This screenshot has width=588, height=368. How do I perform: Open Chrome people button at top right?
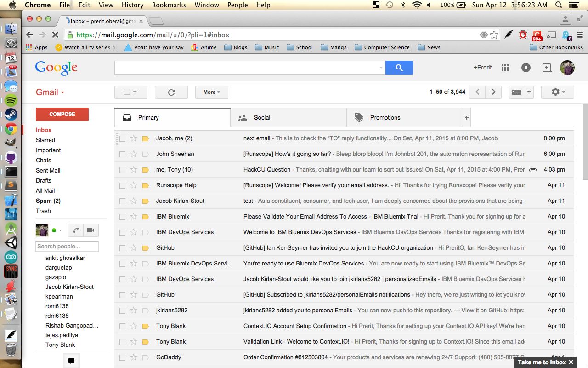click(x=565, y=19)
